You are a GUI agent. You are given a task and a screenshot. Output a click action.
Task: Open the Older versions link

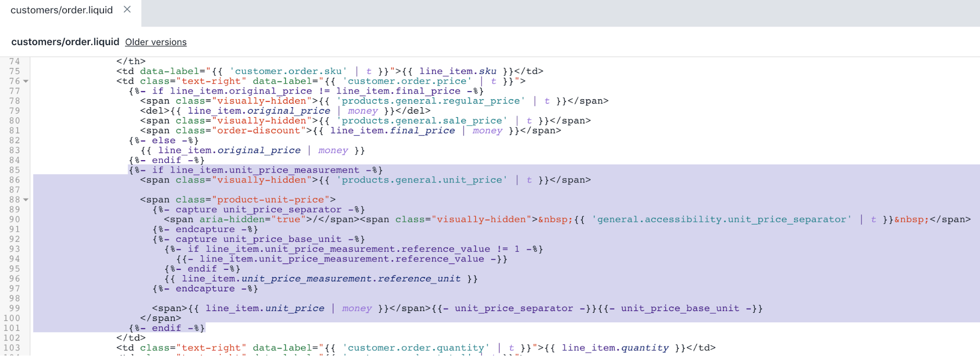156,42
